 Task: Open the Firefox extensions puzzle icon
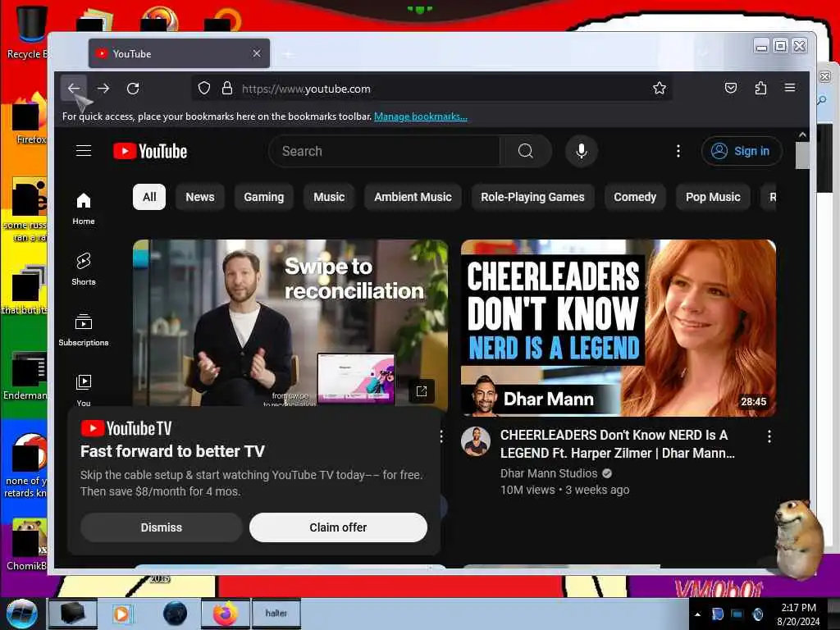click(x=760, y=88)
